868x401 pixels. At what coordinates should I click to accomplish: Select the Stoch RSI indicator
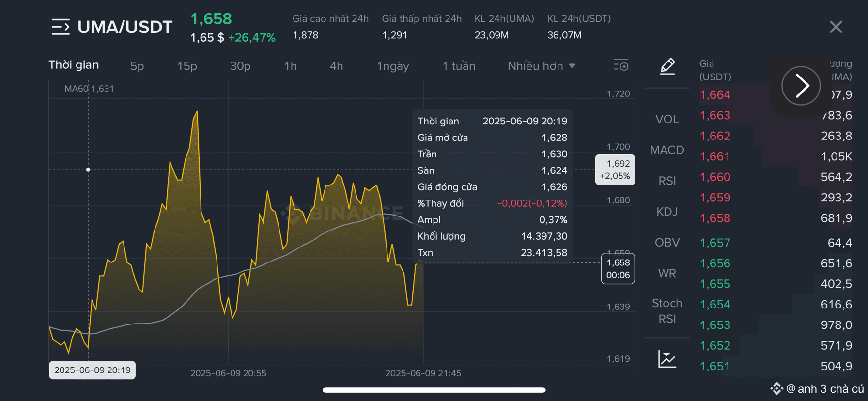667,311
